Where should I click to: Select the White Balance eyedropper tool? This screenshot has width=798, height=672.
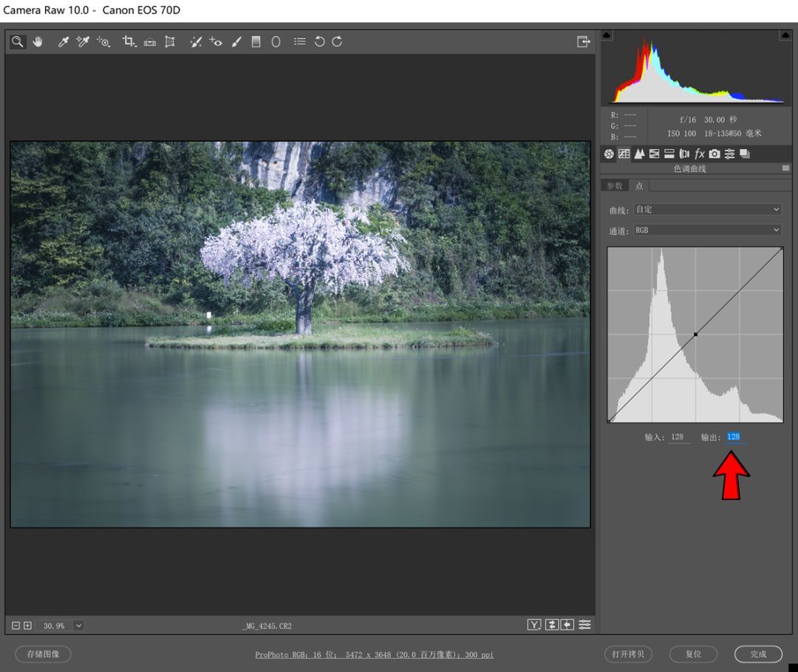pos(64,42)
